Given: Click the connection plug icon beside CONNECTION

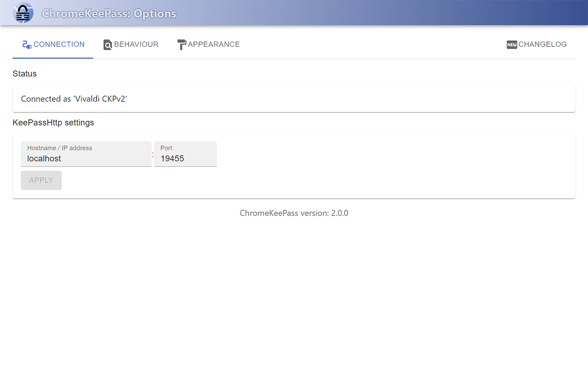Looking at the screenshot, I should pos(27,44).
